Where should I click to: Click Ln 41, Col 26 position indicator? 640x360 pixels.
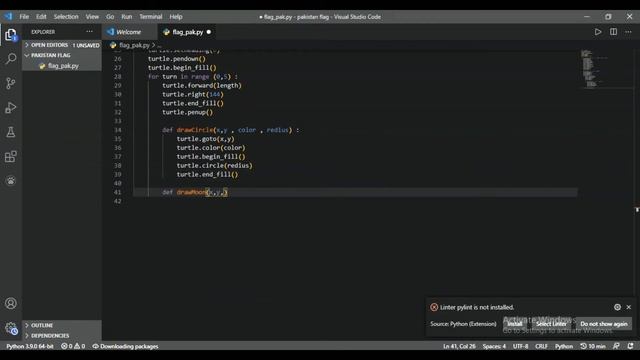click(459, 346)
